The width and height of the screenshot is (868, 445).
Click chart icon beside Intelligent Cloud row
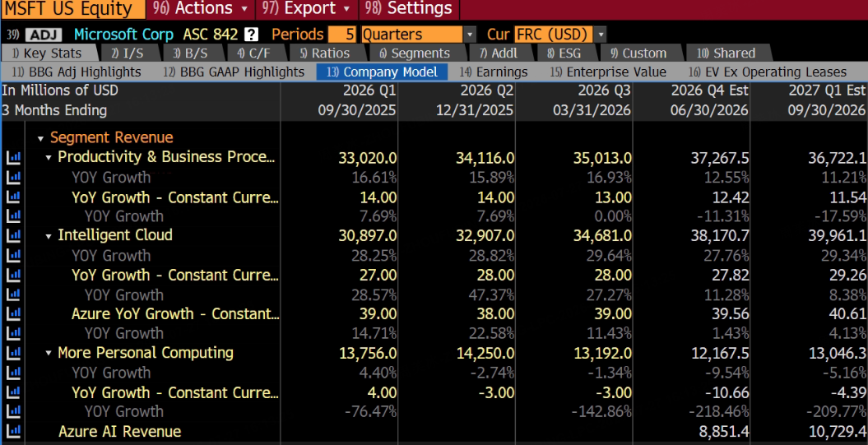[x=13, y=236]
